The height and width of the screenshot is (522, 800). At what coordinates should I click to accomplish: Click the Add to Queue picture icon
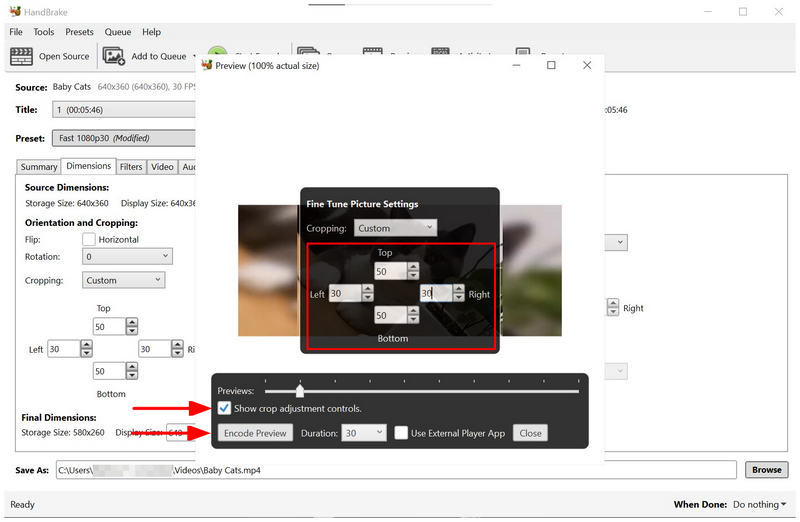tap(113, 56)
